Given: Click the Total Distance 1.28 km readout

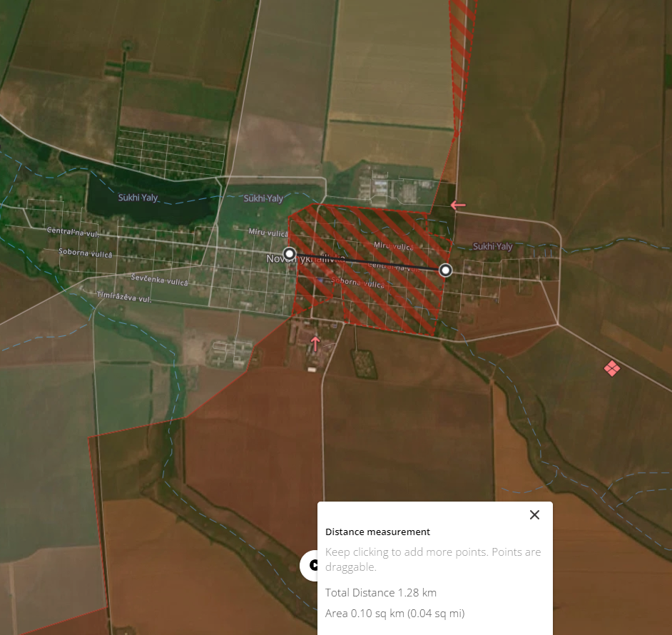Looking at the screenshot, I should click(380, 593).
